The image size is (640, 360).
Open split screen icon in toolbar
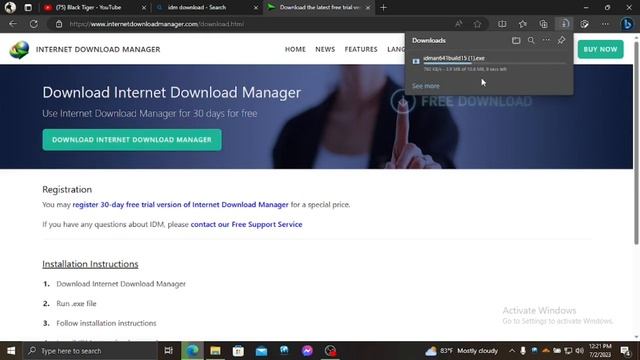click(x=502, y=24)
